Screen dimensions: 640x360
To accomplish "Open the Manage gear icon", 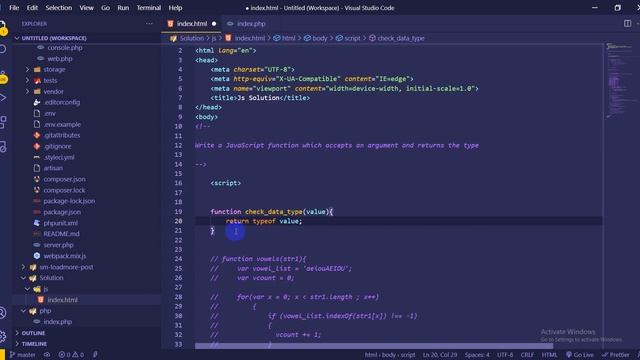I will click(2, 336).
